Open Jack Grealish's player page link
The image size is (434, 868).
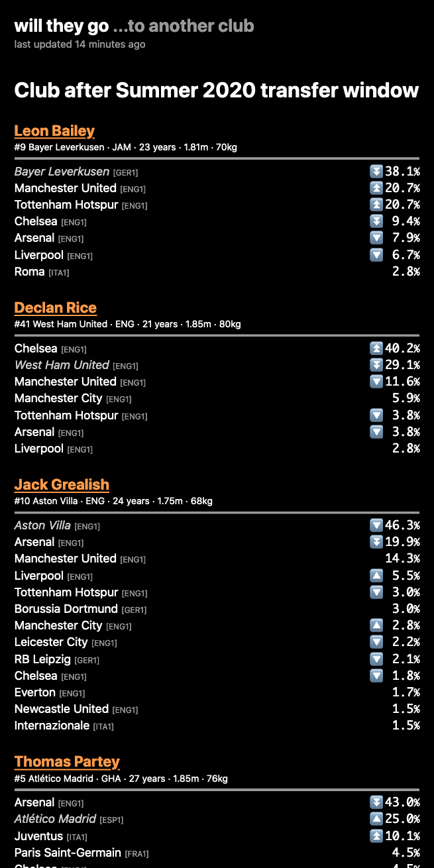[x=62, y=484]
